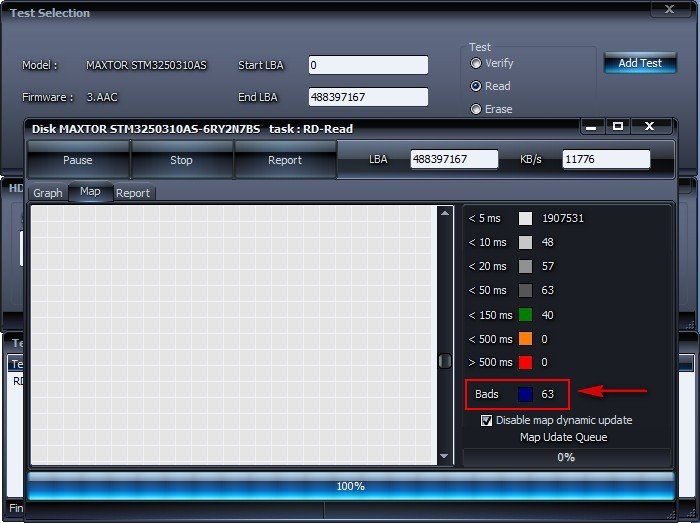Image resolution: width=700 pixels, height=523 pixels.
Task: Open the Report tab beside Map
Action: click(133, 193)
